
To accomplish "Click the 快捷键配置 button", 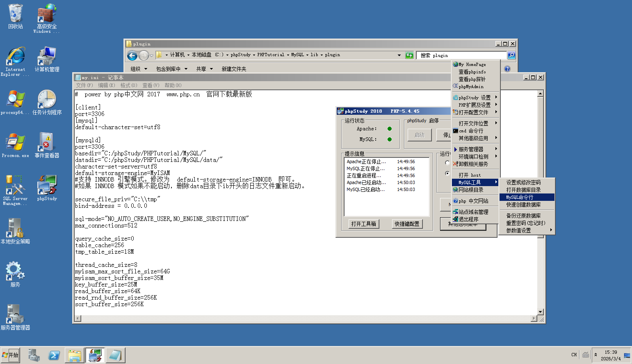I will (x=407, y=224).
